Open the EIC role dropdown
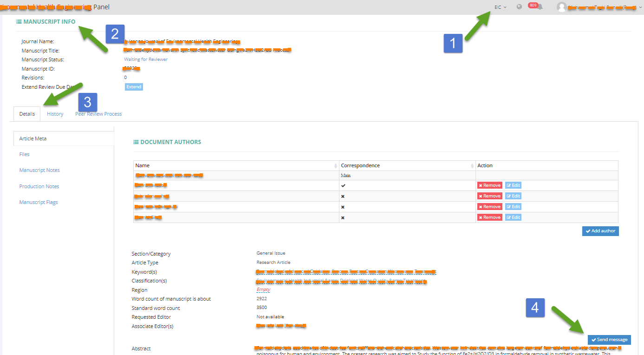 click(500, 7)
